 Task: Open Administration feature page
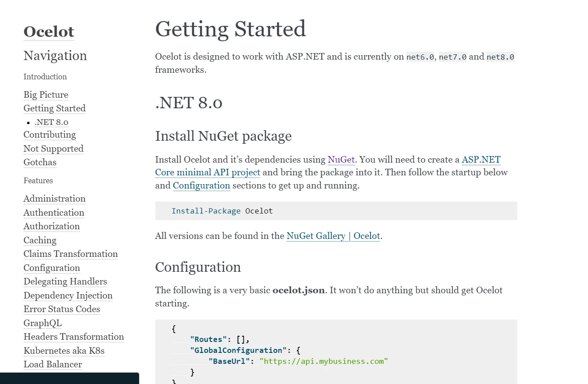pyautogui.click(x=54, y=199)
